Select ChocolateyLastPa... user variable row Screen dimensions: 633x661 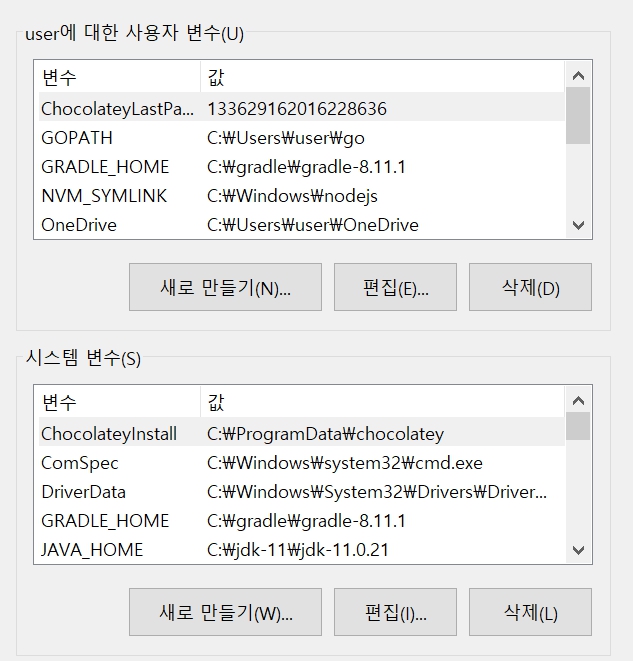[x=301, y=109]
